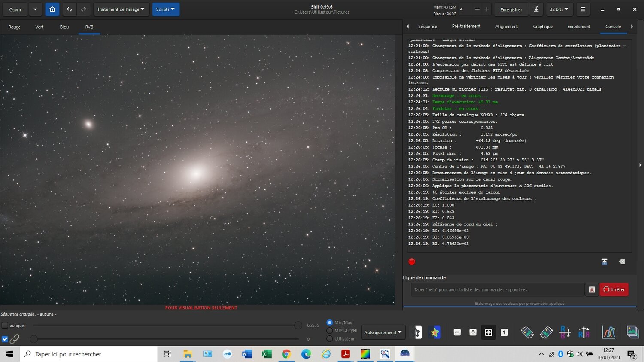Image resolution: width=644 pixels, height=362 pixels.
Task: Change bit depth with the 32 bits dropdown
Action: coord(559,9)
